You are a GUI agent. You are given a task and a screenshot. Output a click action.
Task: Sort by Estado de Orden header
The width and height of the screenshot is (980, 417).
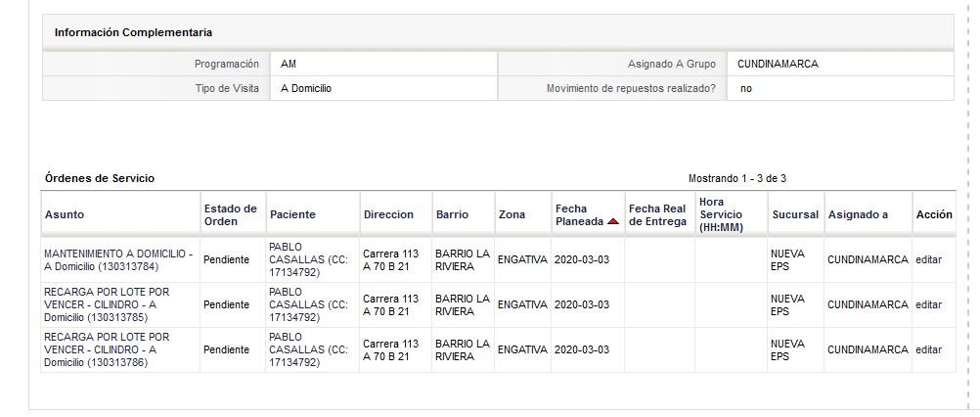230,214
